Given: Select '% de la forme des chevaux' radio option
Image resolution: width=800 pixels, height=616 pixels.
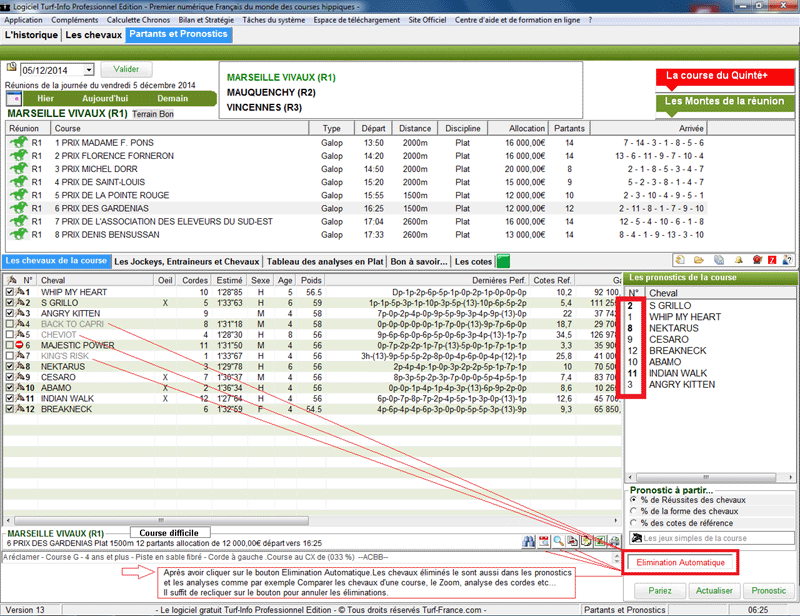Looking at the screenshot, I should (634, 511).
